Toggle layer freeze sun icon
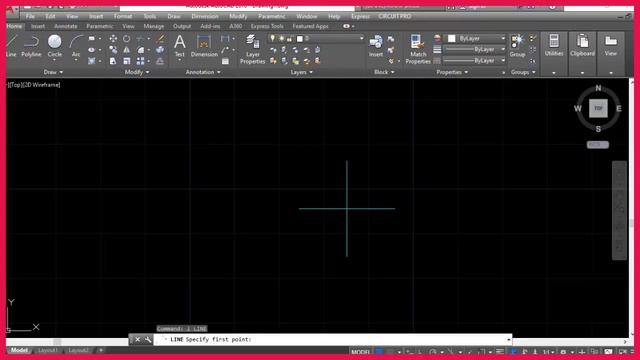Image resolution: width=640 pixels, height=360 pixels. point(281,38)
